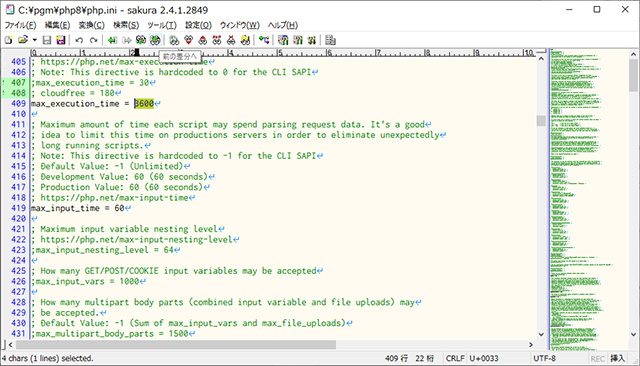This screenshot has height=366, width=640.
Task: Click the https://php.net/max-input-time comment
Action: [x=110, y=198]
